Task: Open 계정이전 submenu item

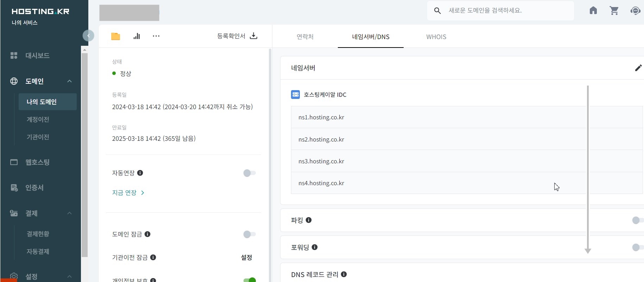Action: 38,119
